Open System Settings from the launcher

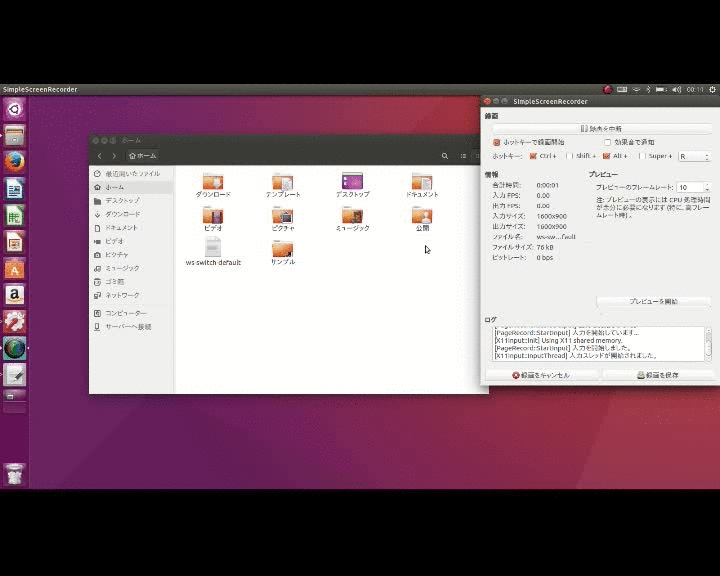15,322
